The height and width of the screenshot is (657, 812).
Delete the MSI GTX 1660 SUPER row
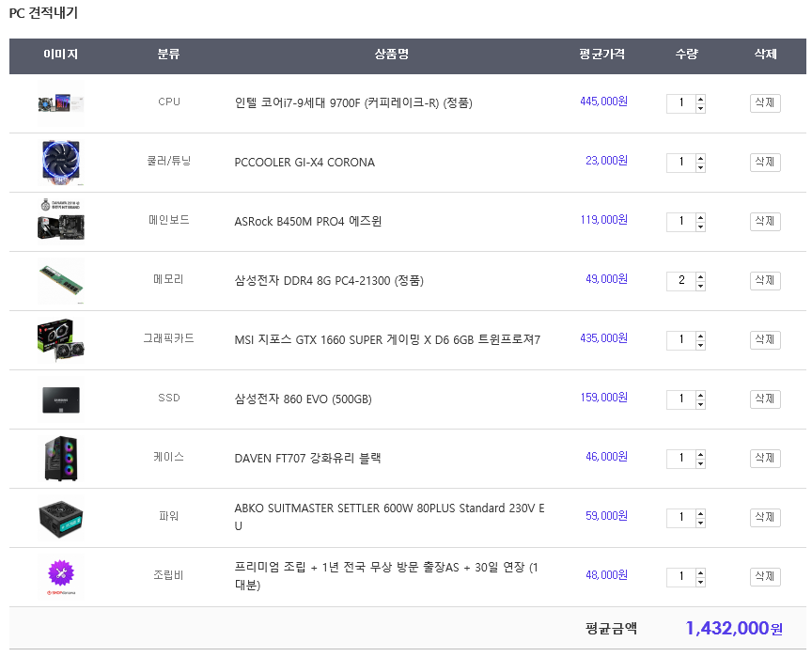[x=765, y=339]
